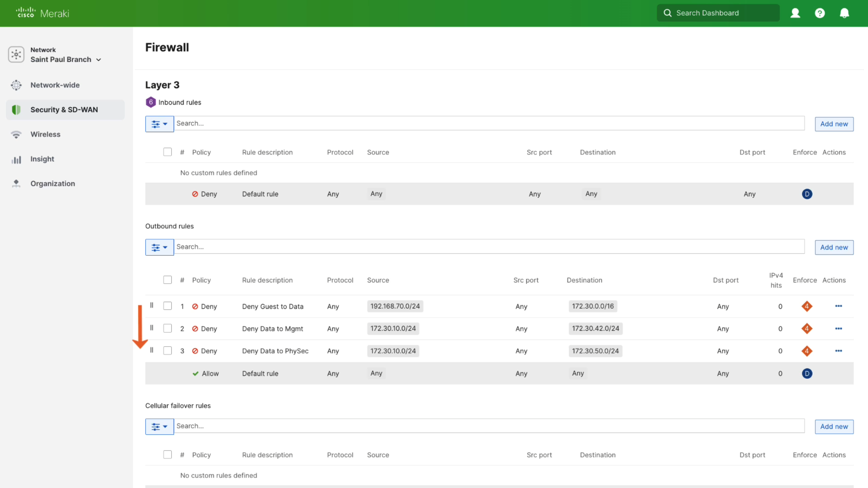Click the Insight chart icon

tap(16, 159)
